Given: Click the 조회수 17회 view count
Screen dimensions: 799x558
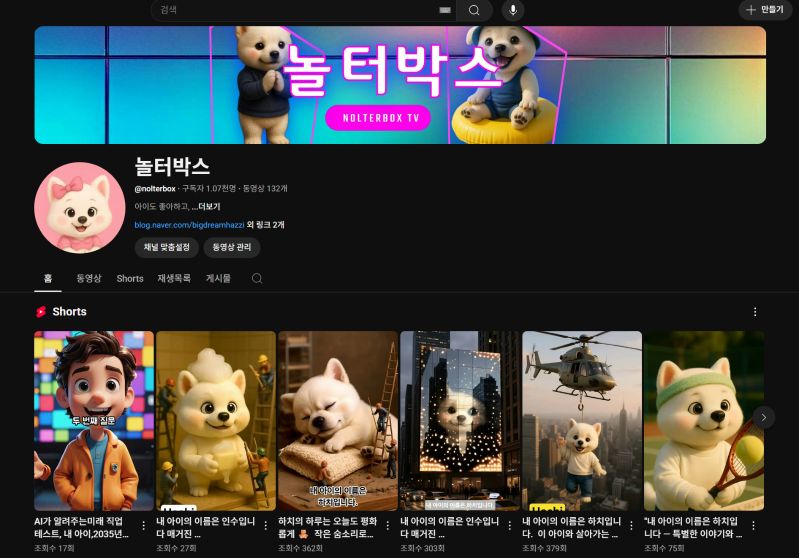Looking at the screenshot, I should point(55,548).
